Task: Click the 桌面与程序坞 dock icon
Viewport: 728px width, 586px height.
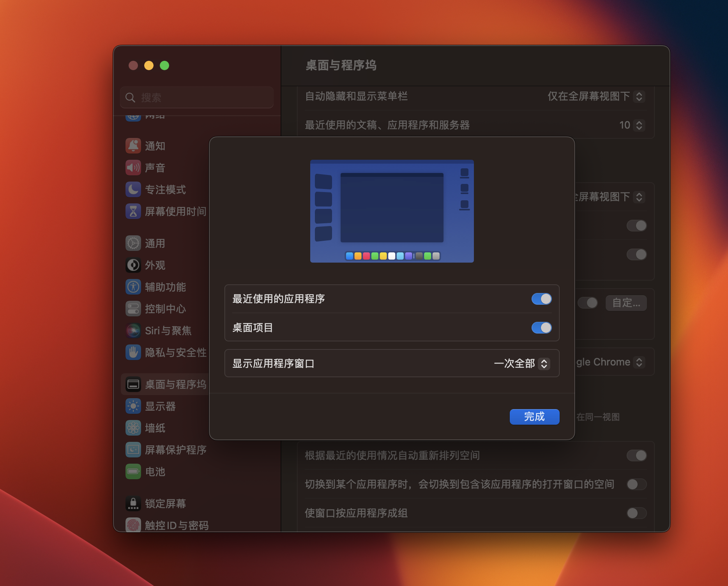Action: point(133,384)
